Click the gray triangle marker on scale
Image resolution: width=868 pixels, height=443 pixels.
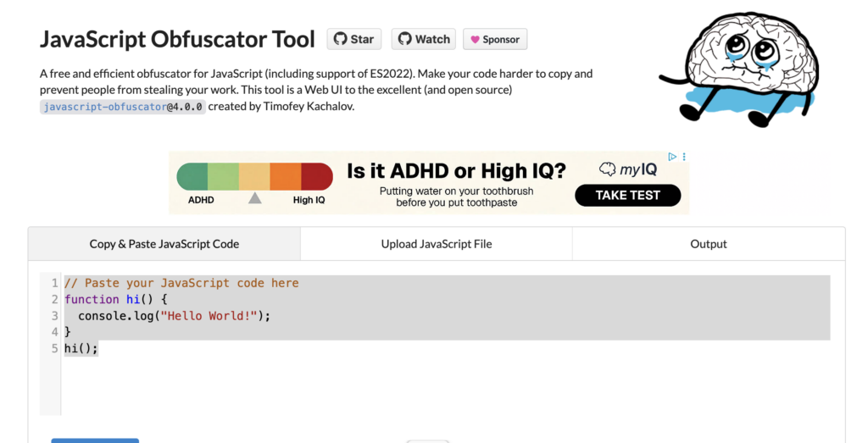[254, 198]
